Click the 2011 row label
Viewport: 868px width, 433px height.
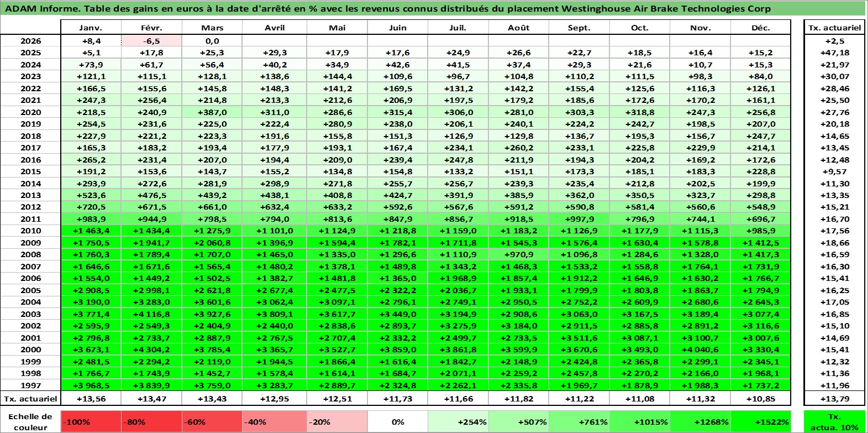30,219
